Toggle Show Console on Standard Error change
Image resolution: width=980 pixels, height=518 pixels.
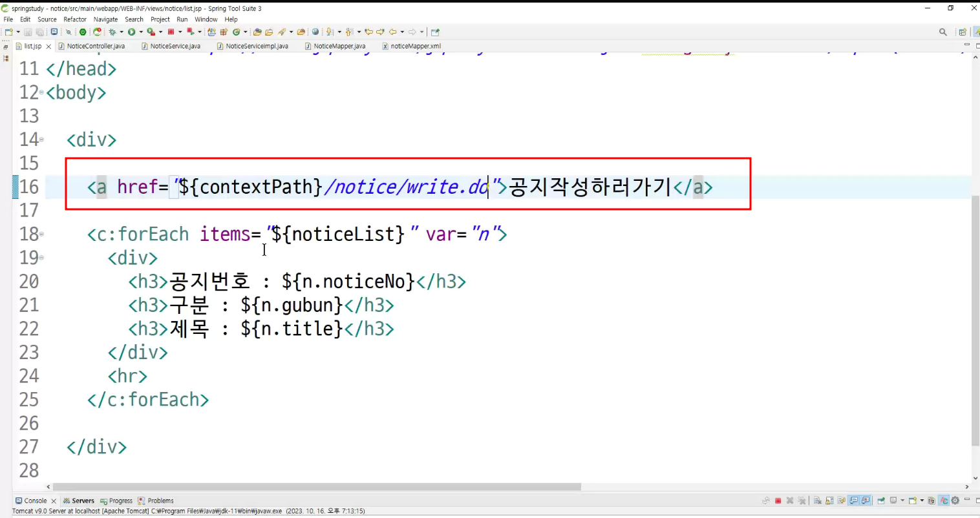(866, 501)
